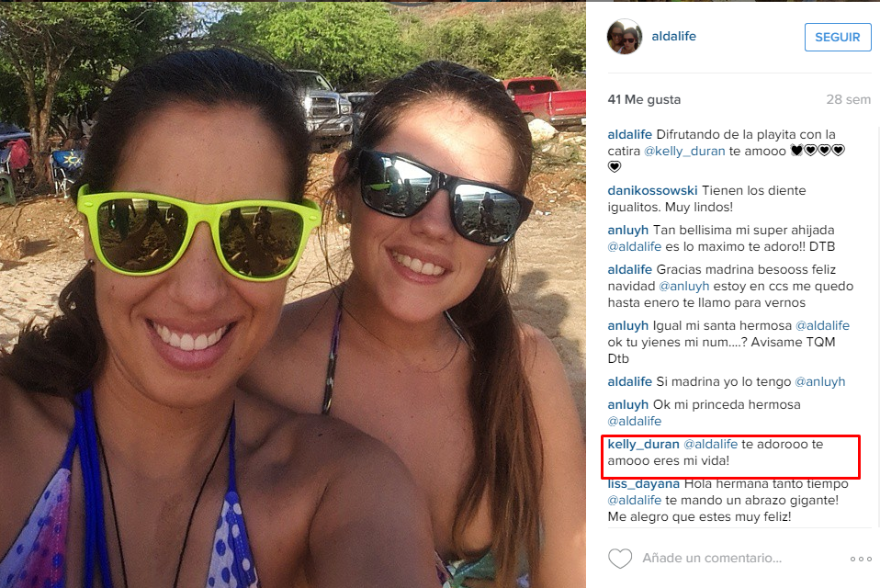
Task: Open anluyh's profile from first comment
Action: click(x=627, y=230)
